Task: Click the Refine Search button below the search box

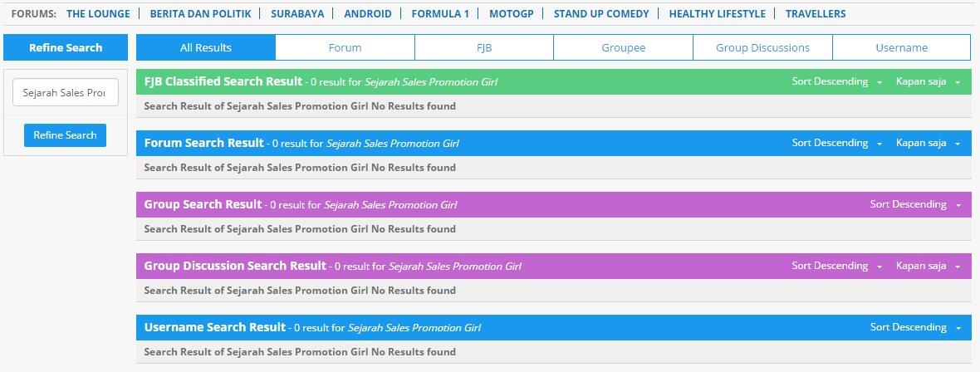Action: click(x=65, y=135)
